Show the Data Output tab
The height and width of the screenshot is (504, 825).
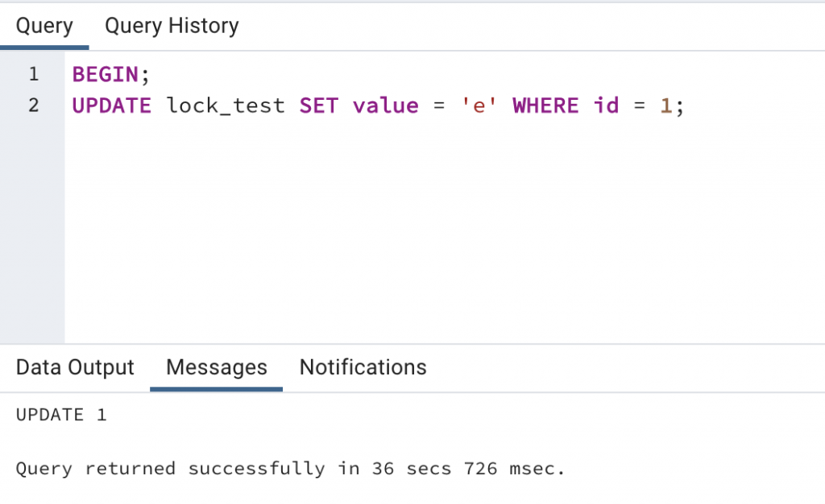[x=75, y=368]
